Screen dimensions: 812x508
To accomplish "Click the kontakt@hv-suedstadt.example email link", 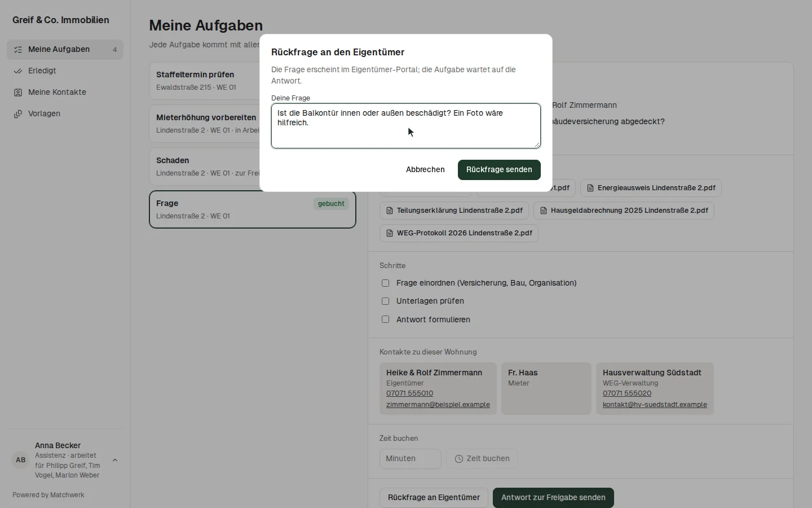I will [x=655, y=405].
